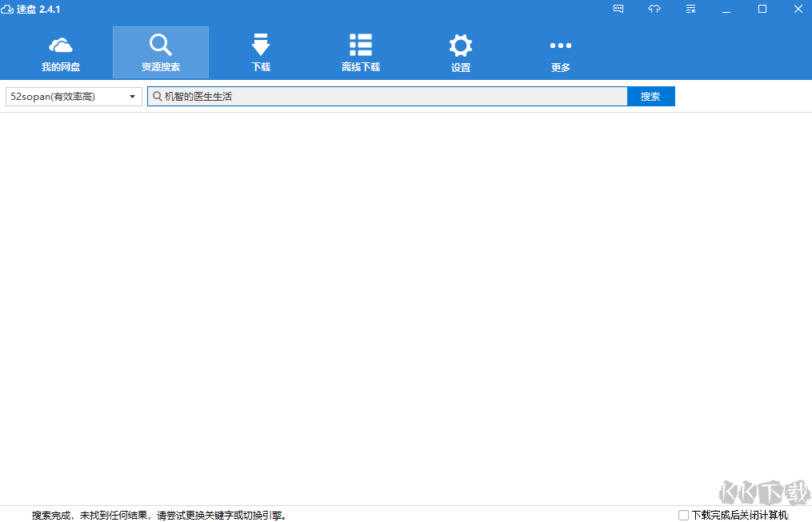Click the menu list icon in titlebar
This screenshot has height=522, width=812.
[690, 9]
